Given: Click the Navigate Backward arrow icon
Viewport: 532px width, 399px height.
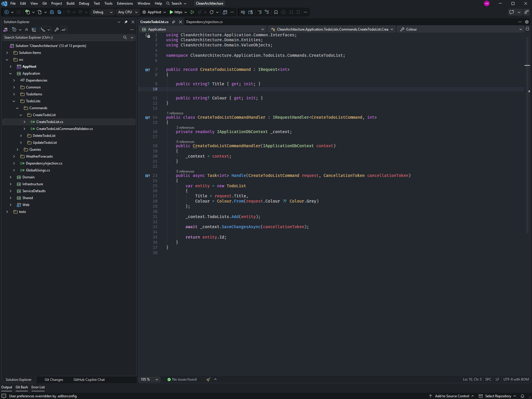Looking at the screenshot, I should [6, 12].
